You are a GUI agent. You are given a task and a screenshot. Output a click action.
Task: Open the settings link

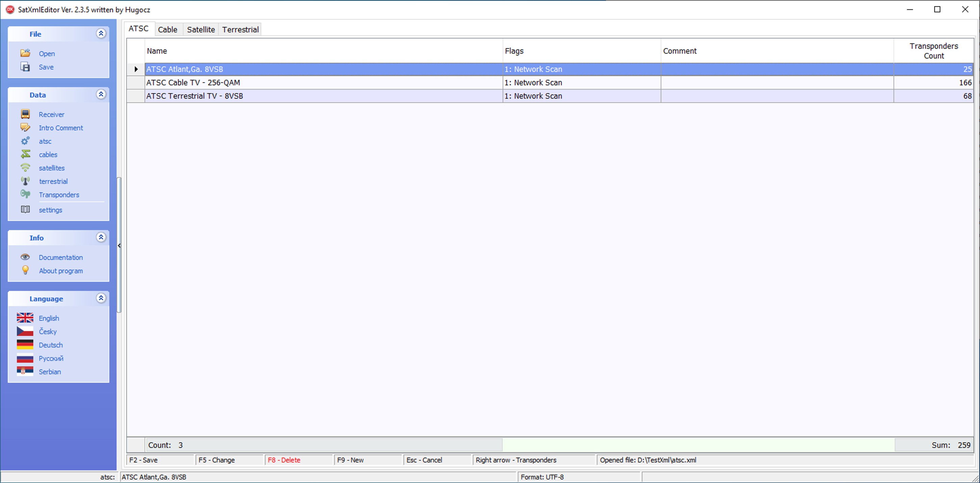[50, 210]
